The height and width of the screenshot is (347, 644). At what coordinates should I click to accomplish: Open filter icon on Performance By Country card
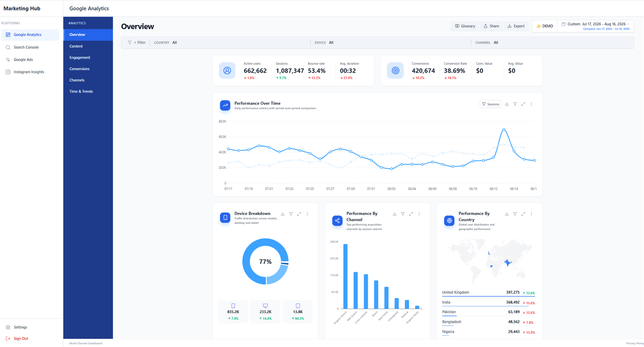click(515, 214)
